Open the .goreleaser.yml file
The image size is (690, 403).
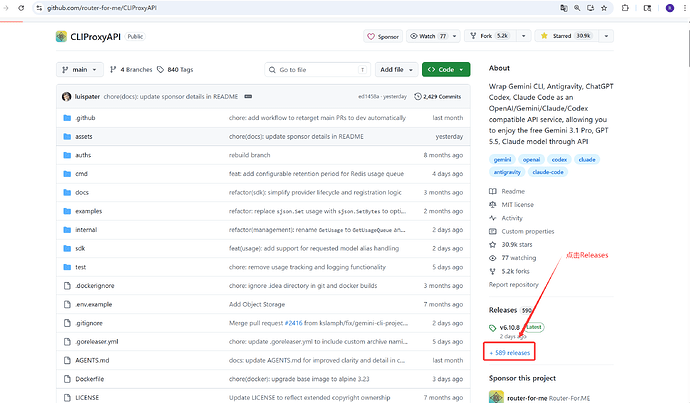coord(97,341)
